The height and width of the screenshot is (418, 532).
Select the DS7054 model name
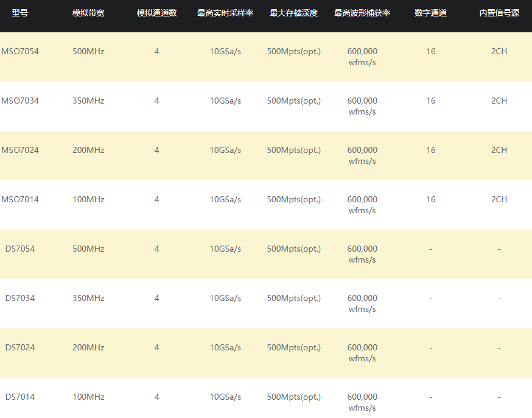20,249
